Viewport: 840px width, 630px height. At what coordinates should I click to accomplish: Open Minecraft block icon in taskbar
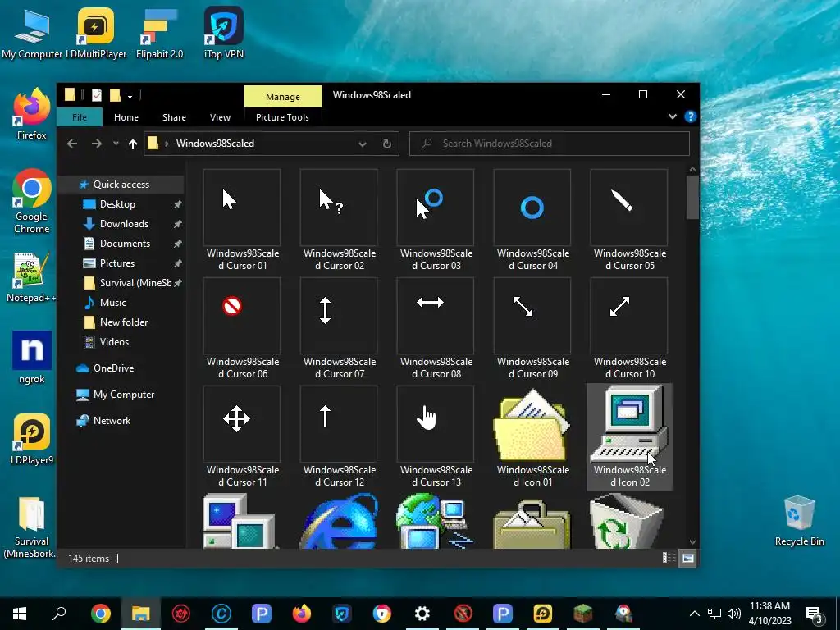click(x=583, y=614)
